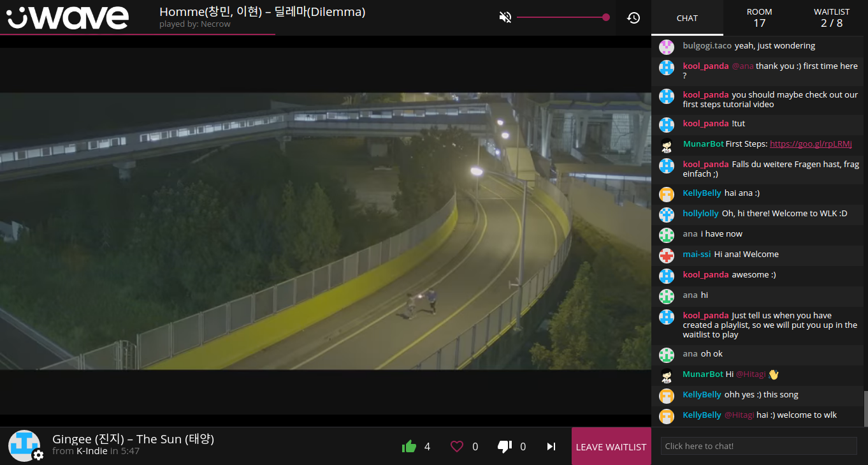Screen dimensions: 868x465
Task: Select the K-Indie playlist name
Action: 92,451
